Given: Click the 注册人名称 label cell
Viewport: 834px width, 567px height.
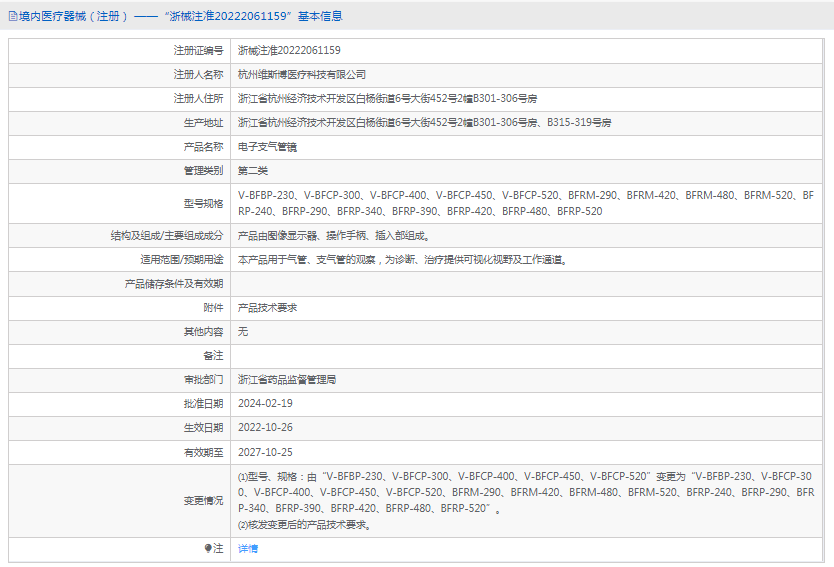Looking at the screenshot, I should tap(198, 74).
